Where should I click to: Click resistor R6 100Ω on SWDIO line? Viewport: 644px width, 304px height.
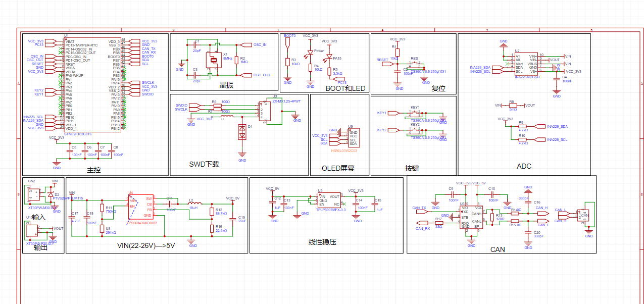click(218, 106)
